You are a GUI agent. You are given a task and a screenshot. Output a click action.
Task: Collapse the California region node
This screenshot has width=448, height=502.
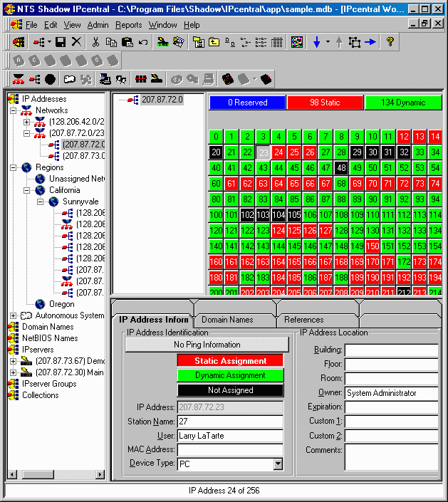click(x=26, y=190)
